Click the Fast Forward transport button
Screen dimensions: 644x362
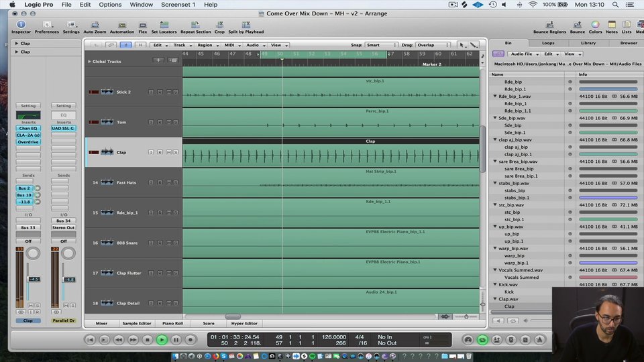133,340
